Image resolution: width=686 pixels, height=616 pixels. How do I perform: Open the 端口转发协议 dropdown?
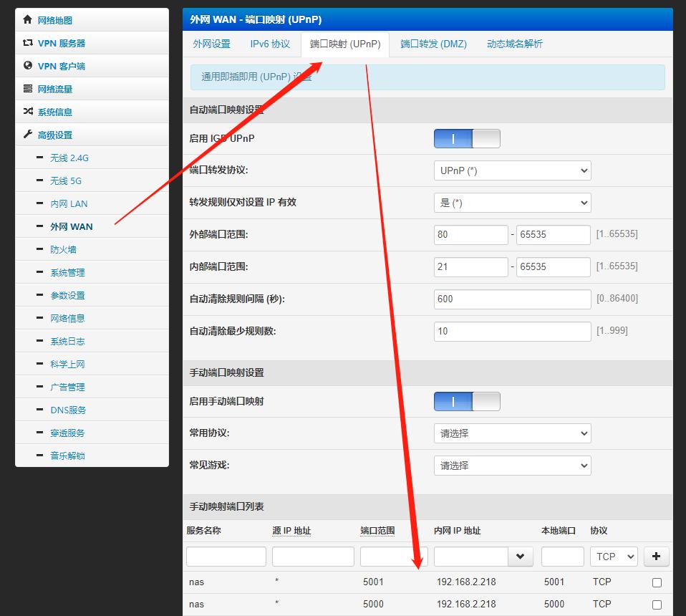(x=512, y=170)
